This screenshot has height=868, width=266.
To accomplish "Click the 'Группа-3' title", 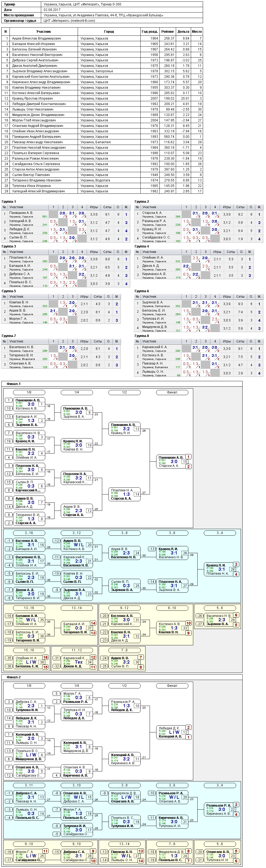I will (x=9, y=246).
